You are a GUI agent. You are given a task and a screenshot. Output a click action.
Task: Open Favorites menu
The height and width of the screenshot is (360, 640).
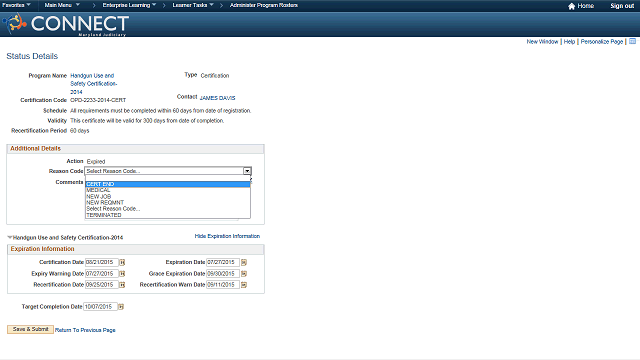(16, 5)
